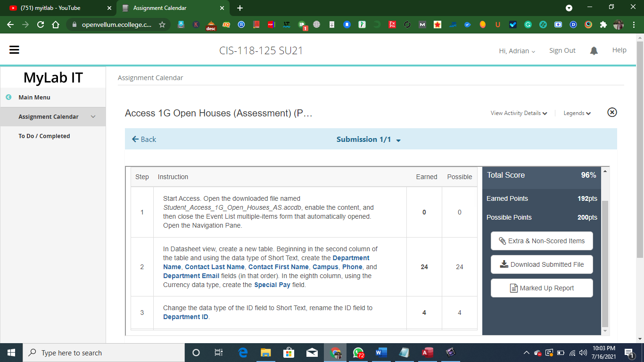
Task: Close the Assignment Calendar tab
Action: 222,8
